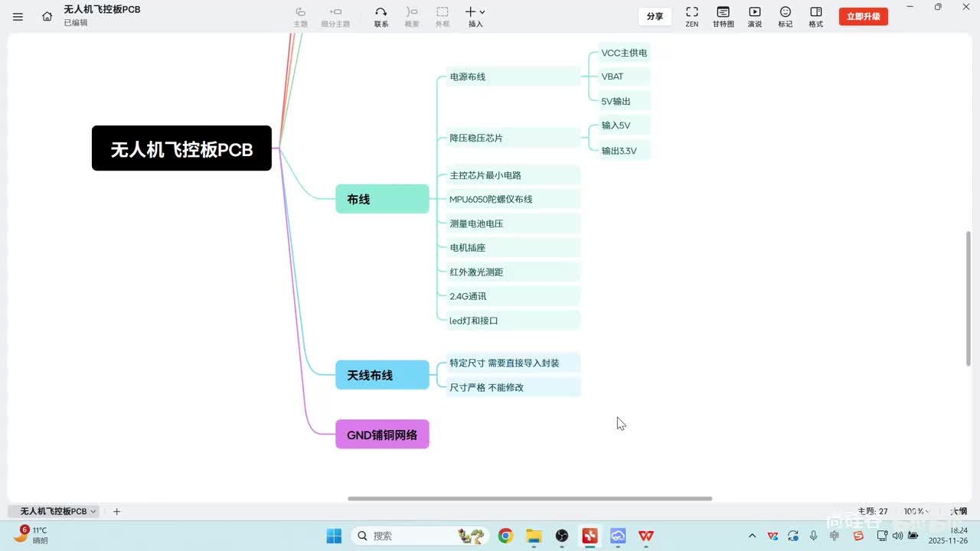Image resolution: width=980 pixels, height=551 pixels.
Task: Add a boundary frame with 外框
Action: pyautogui.click(x=443, y=17)
